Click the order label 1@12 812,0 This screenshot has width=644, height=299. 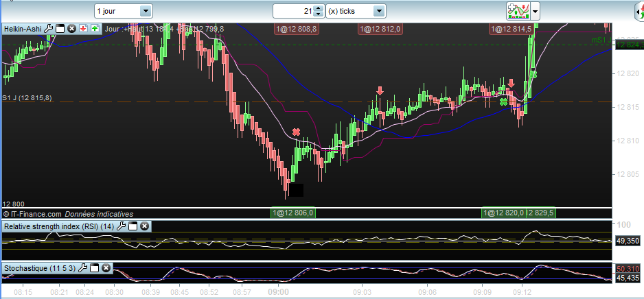[380, 29]
